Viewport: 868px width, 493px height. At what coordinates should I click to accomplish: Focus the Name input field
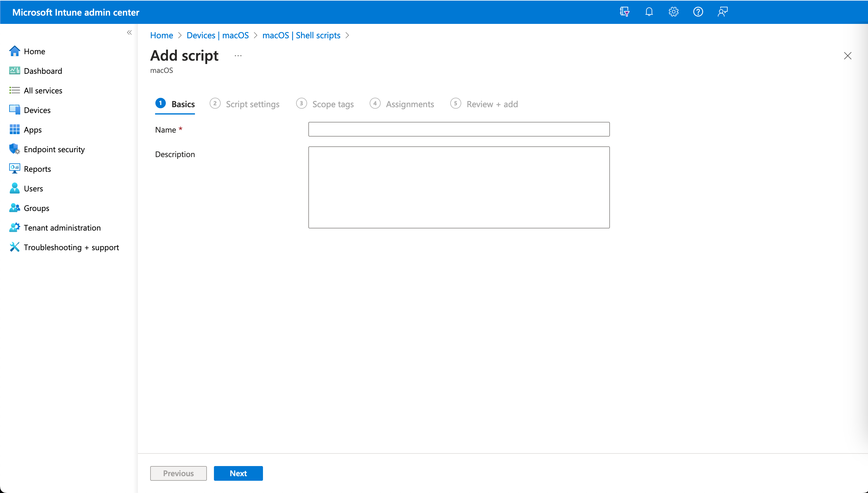coord(459,129)
